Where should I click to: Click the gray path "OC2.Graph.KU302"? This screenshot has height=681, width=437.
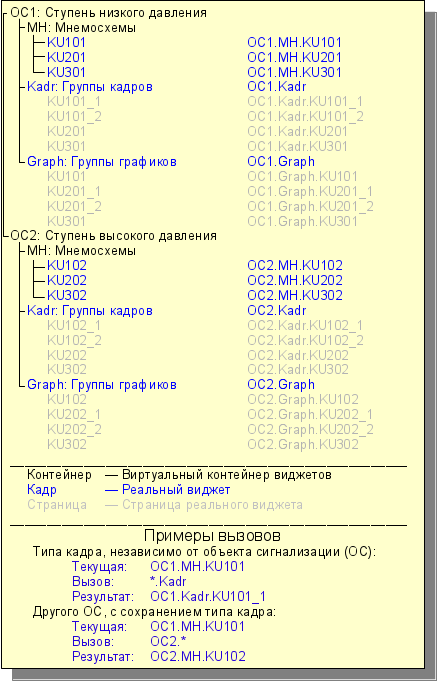point(303,444)
